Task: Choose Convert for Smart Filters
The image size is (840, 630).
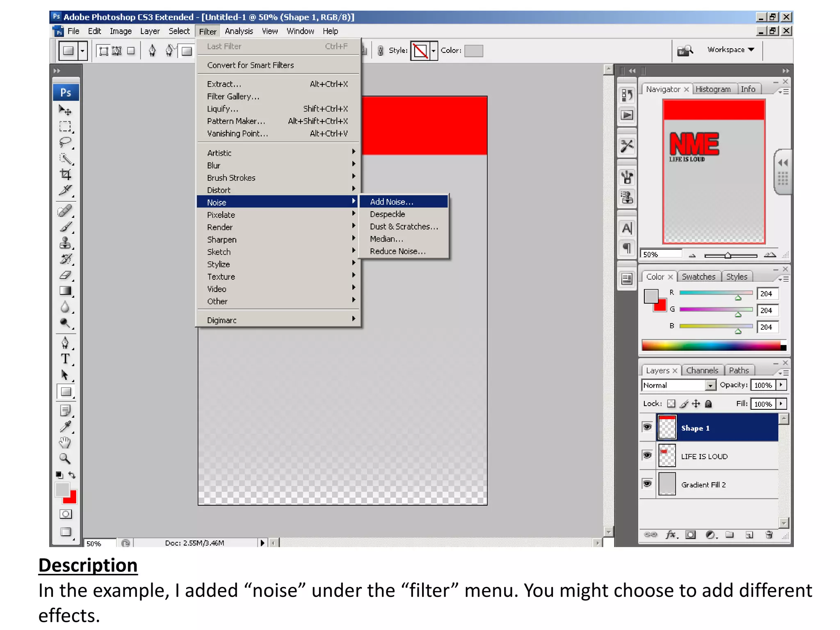Action: pos(278,65)
